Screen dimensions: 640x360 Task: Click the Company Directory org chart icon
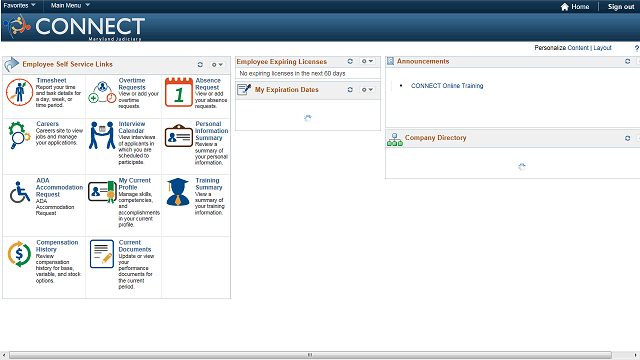pyautogui.click(x=395, y=140)
